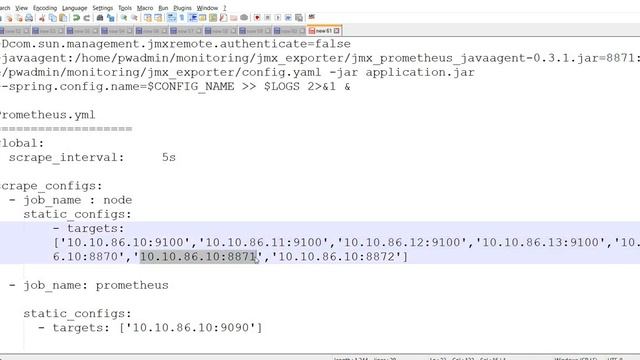Open the Macro menu

click(x=145, y=8)
